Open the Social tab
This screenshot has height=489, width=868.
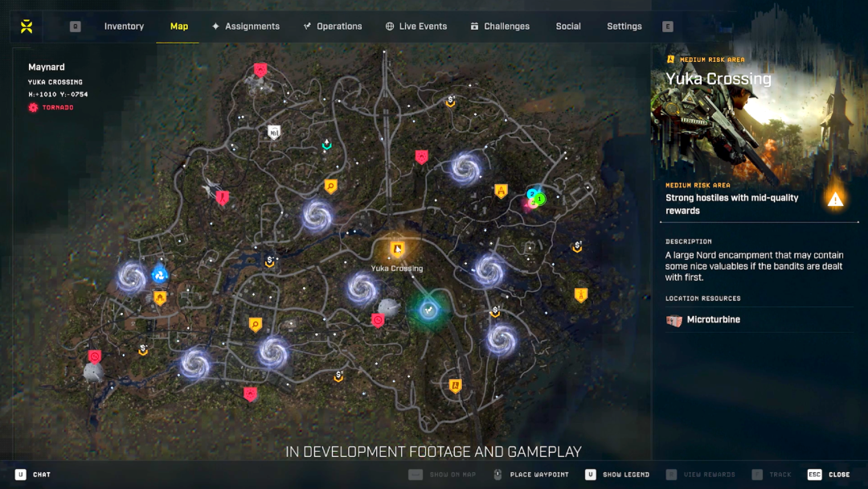point(568,26)
